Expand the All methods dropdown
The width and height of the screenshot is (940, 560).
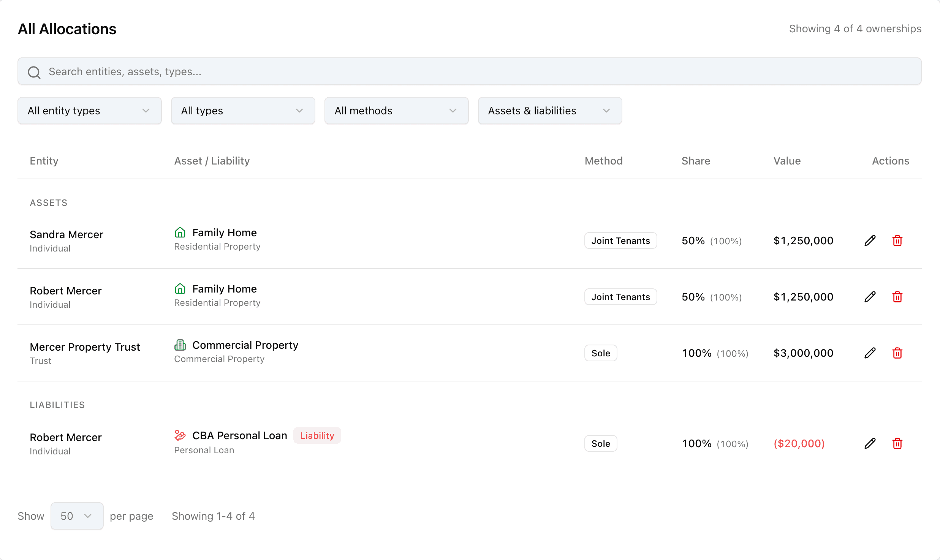coord(397,111)
